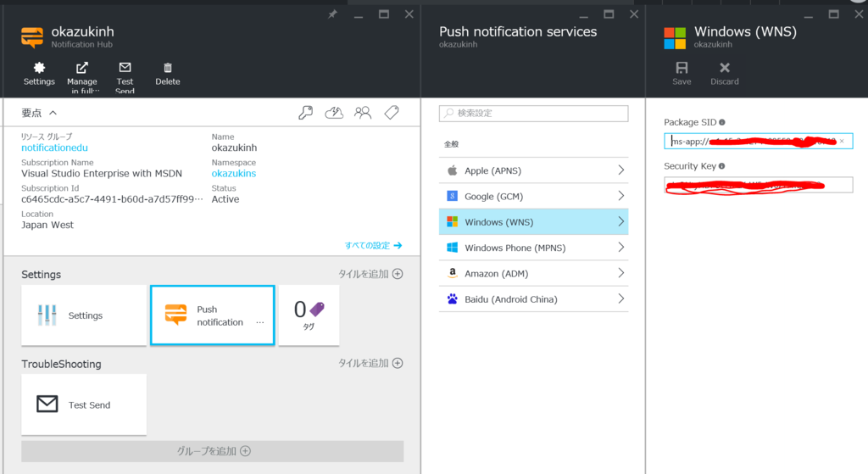Open access keys icon
This screenshot has width=868, height=474.
(x=305, y=113)
